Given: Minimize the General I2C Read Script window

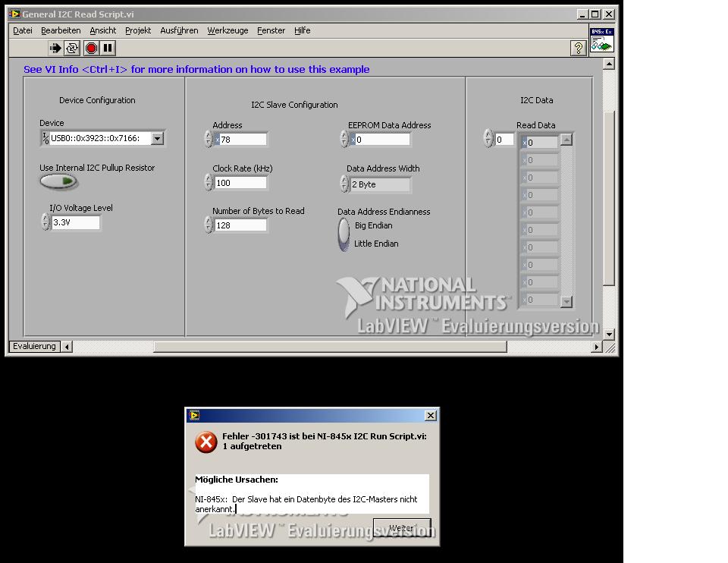Looking at the screenshot, I should (x=582, y=14).
